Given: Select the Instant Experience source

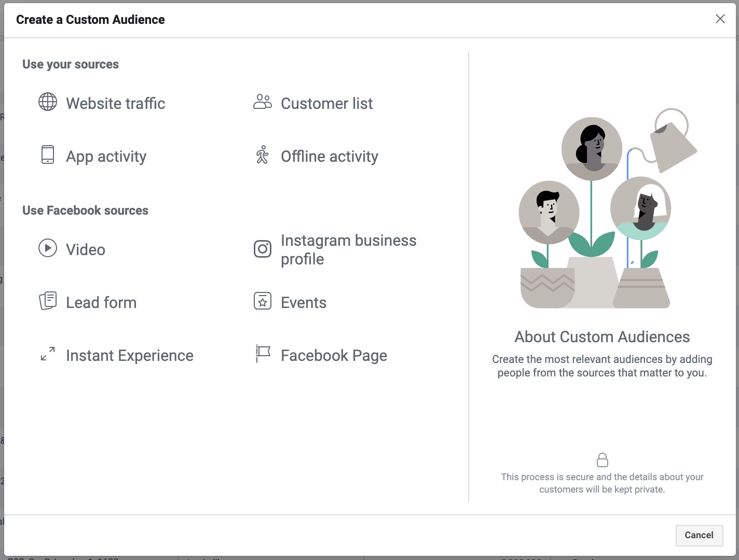Looking at the screenshot, I should click(130, 355).
